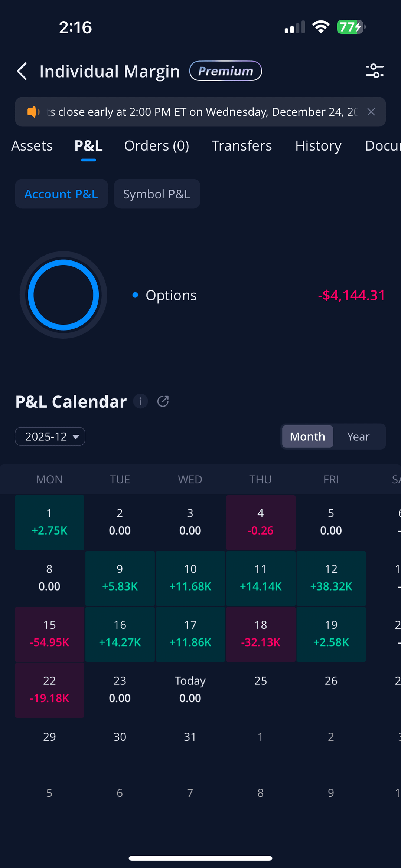The image size is (401, 868).
Task: Open the account settings sliders icon
Action: tap(375, 71)
